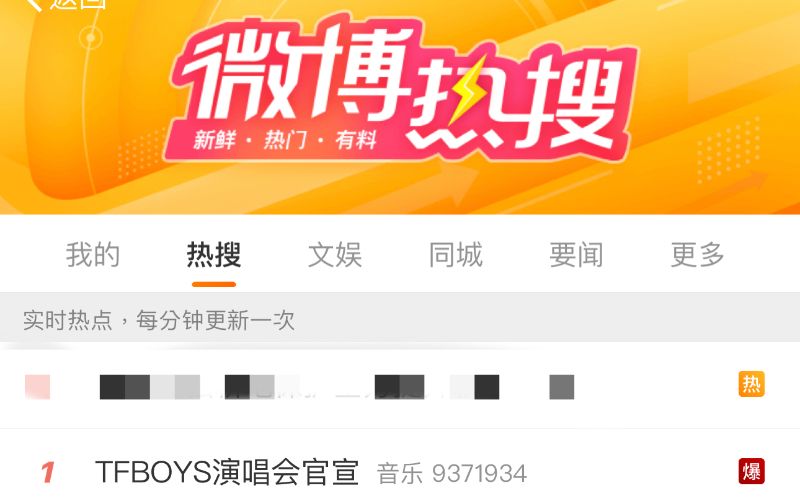
Task: Click the 微博热搜 banner title graphic
Action: [401, 87]
